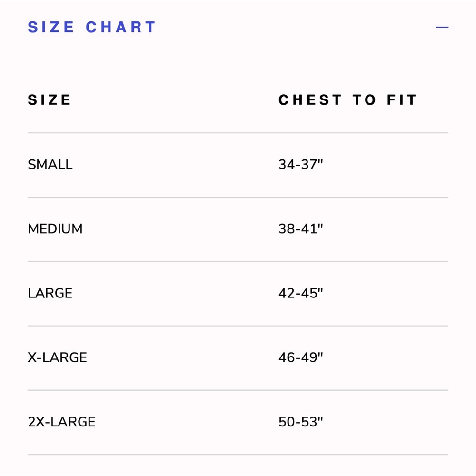
Task: Click the word CHEST in column header
Action: point(310,100)
